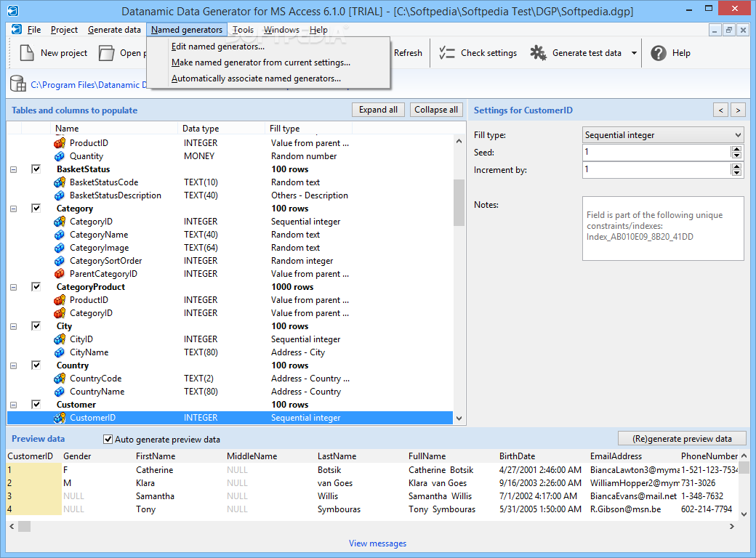Click the Check settings checklist icon

point(447,52)
